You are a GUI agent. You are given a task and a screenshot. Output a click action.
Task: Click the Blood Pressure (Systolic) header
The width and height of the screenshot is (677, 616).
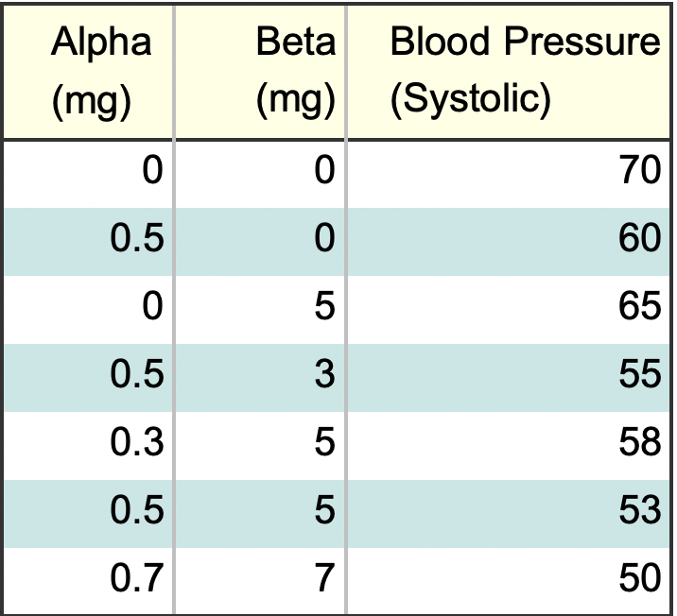tap(524, 71)
